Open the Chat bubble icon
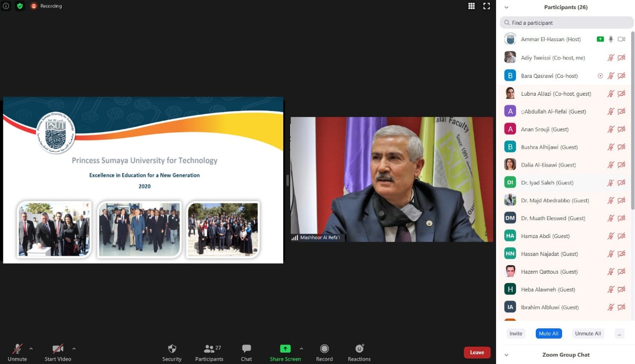The height and width of the screenshot is (364, 635). pos(246,349)
